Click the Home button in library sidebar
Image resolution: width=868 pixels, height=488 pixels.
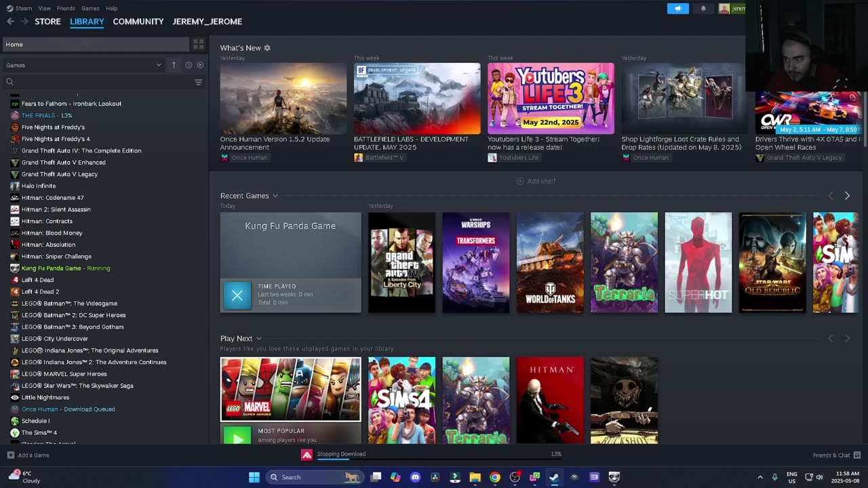coord(96,44)
